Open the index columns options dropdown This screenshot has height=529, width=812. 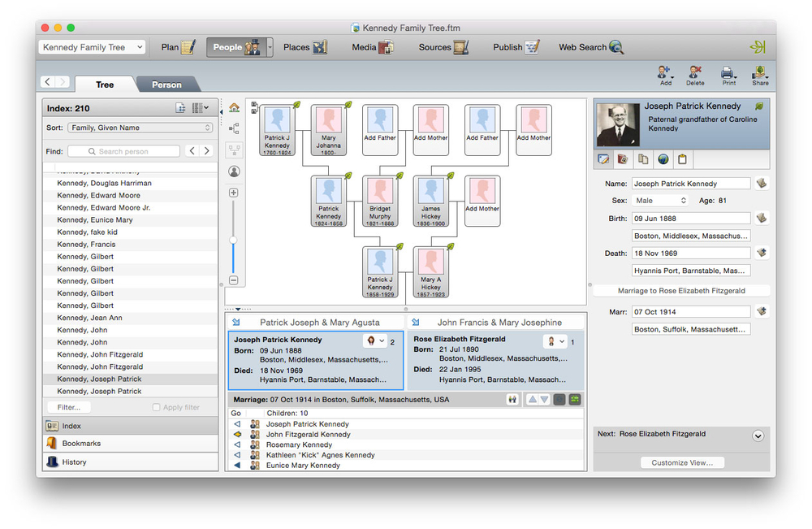pos(201,108)
